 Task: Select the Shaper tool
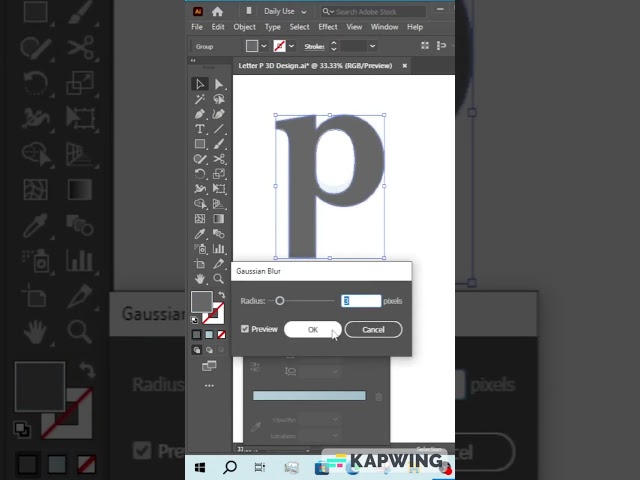pyautogui.click(x=200, y=159)
